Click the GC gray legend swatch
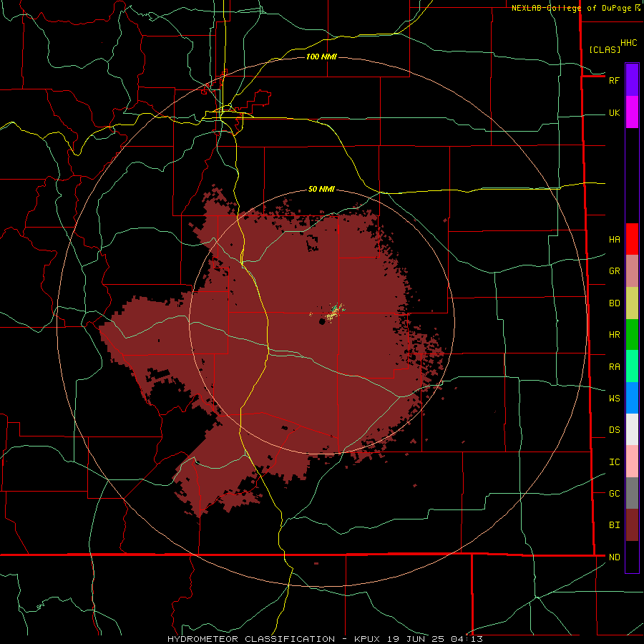The width and height of the screenshot is (644, 644). (632, 493)
